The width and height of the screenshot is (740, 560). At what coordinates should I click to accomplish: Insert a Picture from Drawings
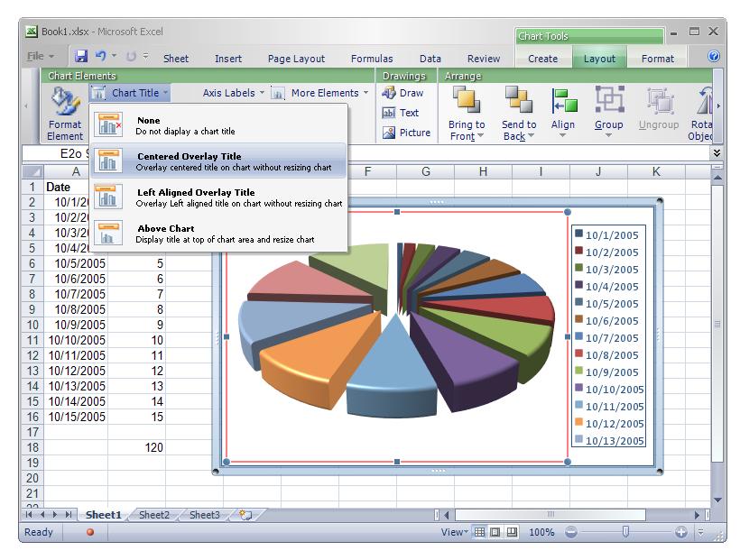[x=406, y=133]
